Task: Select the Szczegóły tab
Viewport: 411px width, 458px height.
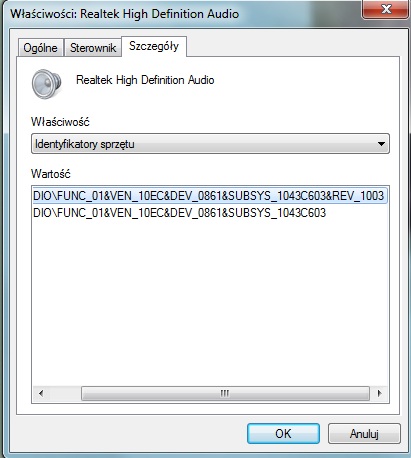Action: (154, 46)
